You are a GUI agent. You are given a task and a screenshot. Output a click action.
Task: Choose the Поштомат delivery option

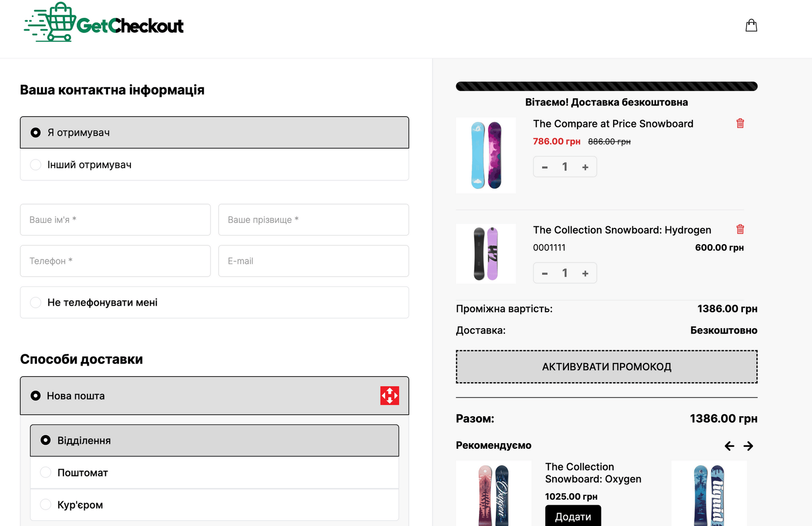coord(214,473)
